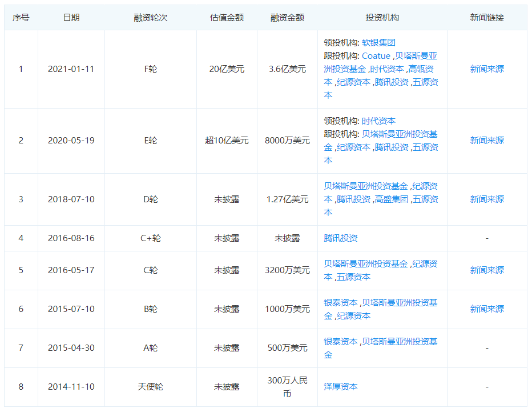Click the 天使轮 round cell
This screenshot has height=412, width=532.
pyautogui.click(x=151, y=386)
